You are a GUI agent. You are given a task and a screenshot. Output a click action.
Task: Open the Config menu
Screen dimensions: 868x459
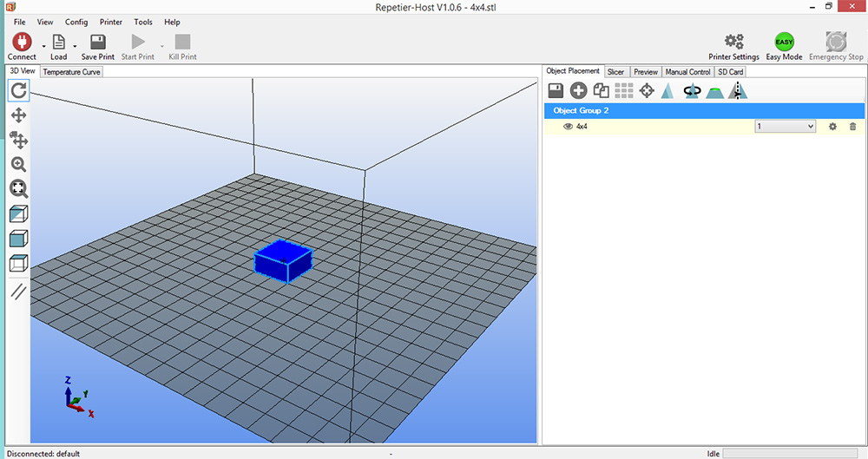point(76,22)
